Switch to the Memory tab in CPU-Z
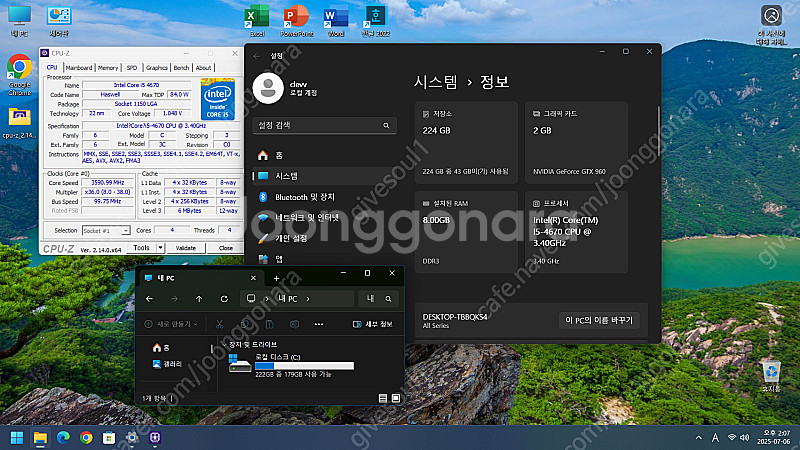Image resolution: width=800 pixels, height=450 pixels. coord(108,68)
